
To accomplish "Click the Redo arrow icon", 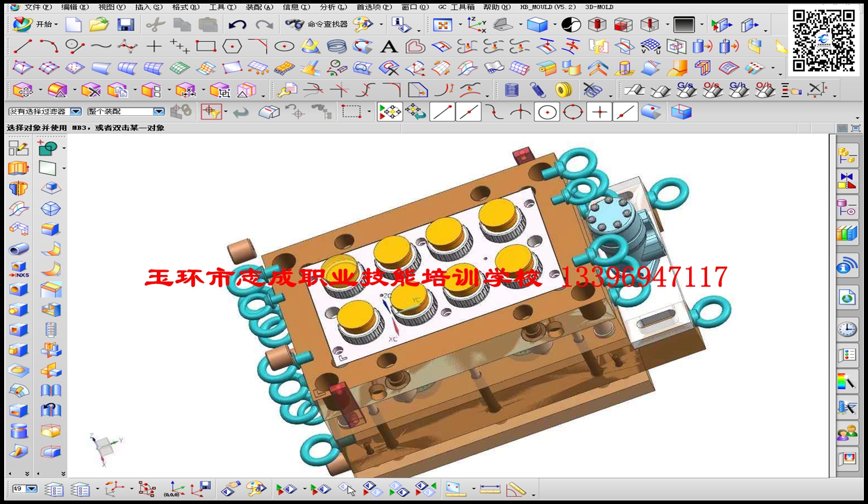I will [x=264, y=24].
